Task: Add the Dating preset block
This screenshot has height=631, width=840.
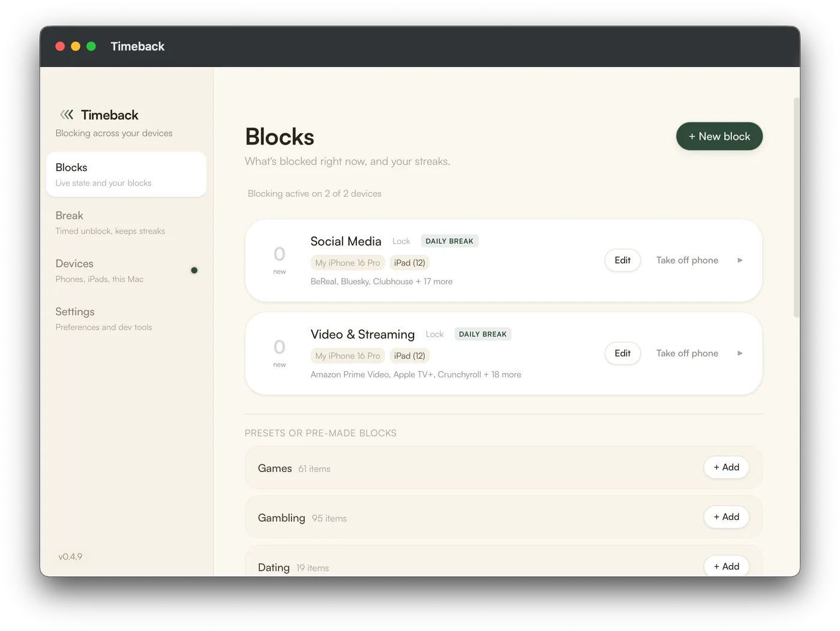Action: click(726, 566)
